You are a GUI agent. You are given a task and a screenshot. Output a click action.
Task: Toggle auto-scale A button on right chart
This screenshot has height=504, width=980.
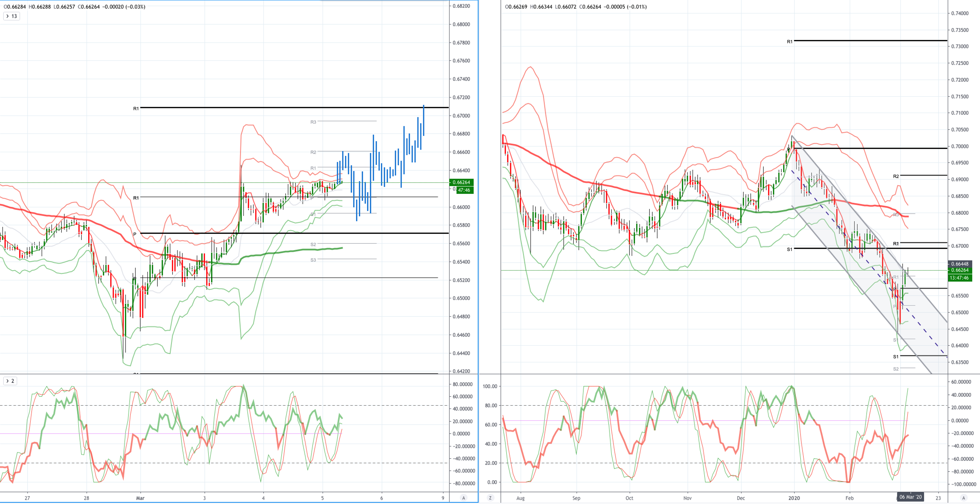(x=963, y=497)
